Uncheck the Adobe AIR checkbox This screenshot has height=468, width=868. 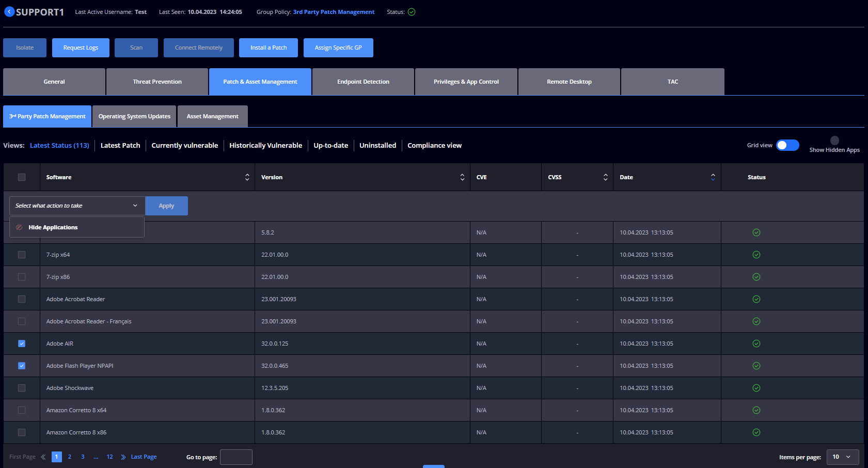point(22,344)
